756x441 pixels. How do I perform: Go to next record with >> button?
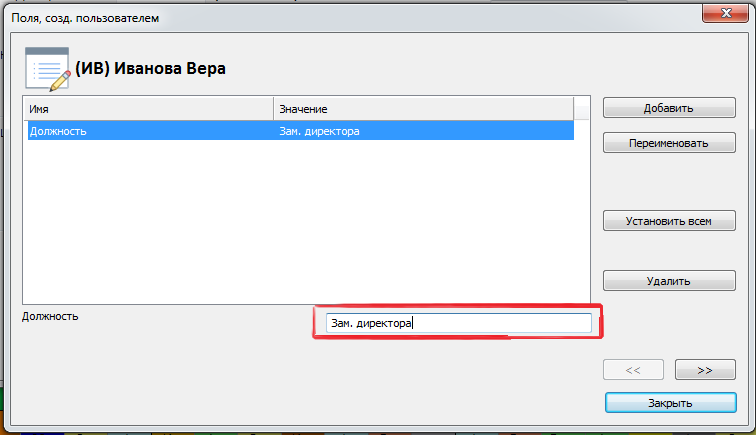[x=704, y=370]
